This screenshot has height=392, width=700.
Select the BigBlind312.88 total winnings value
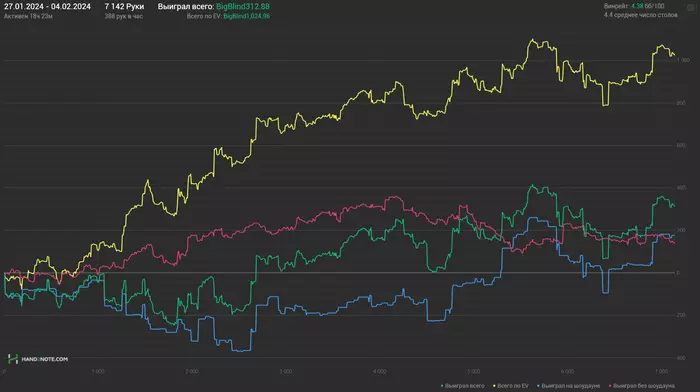[x=243, y=7]
